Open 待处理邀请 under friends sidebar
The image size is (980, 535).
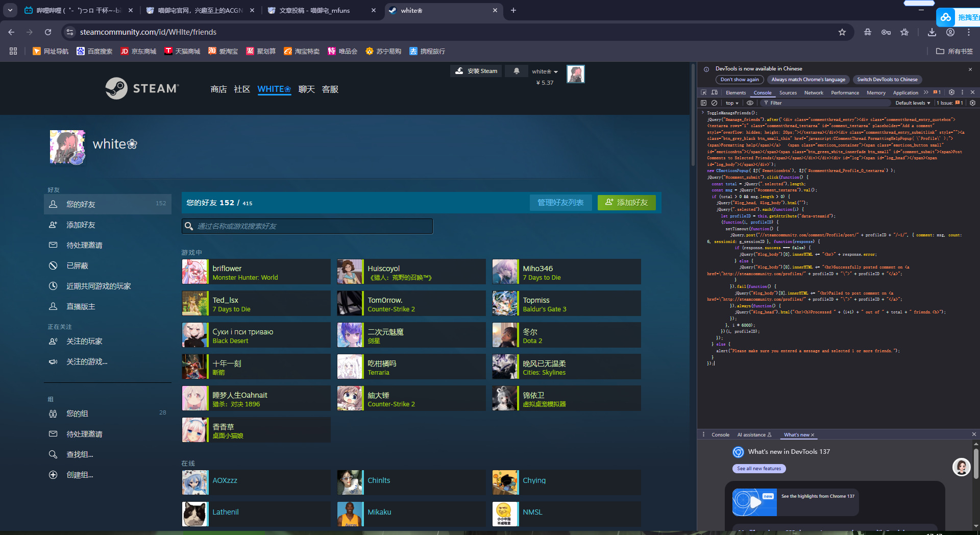(108, 245)
